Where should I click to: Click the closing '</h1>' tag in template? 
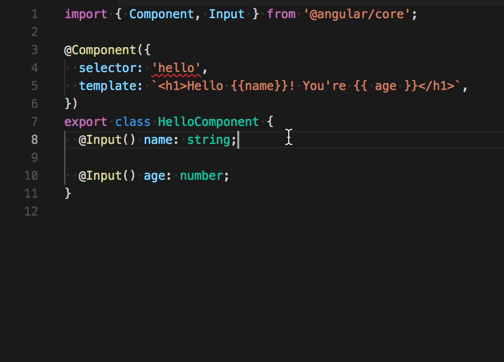(x=436, y=86)
